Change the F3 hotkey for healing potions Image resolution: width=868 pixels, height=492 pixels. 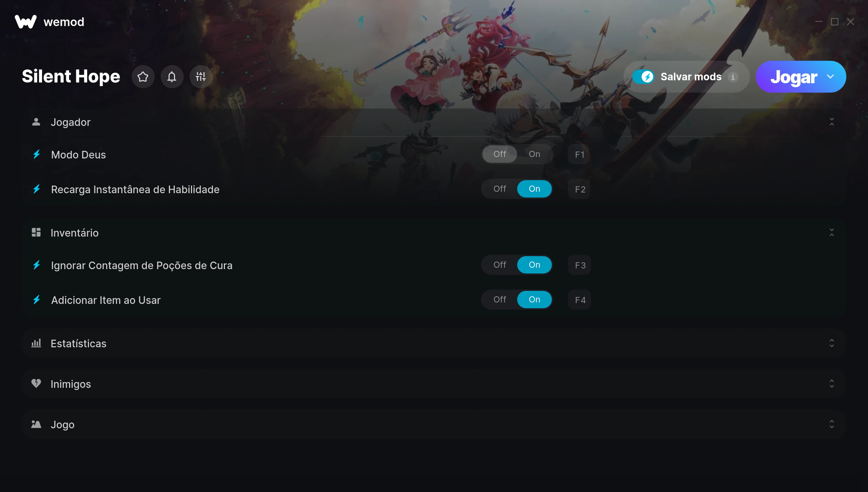(x=579, y=265)
